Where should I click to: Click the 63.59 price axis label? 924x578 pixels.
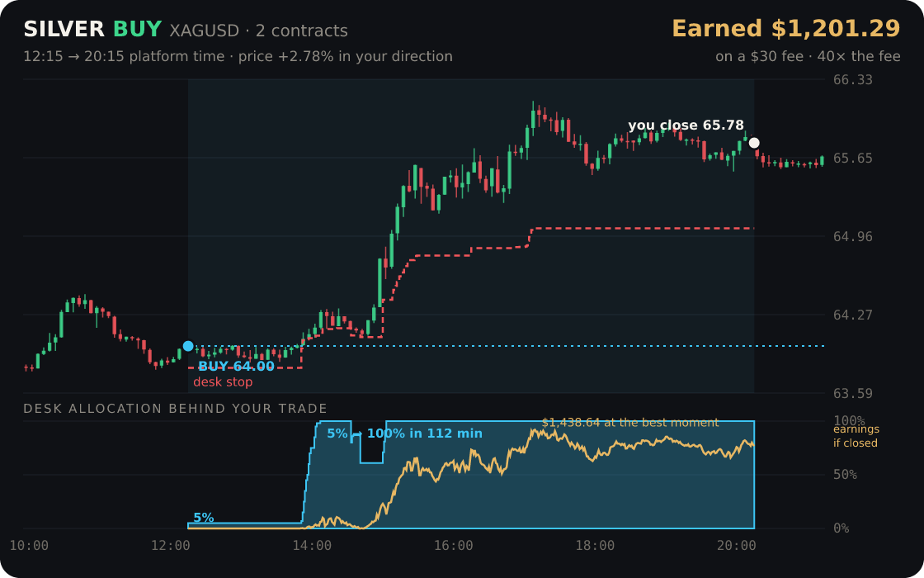pos(853,393)
